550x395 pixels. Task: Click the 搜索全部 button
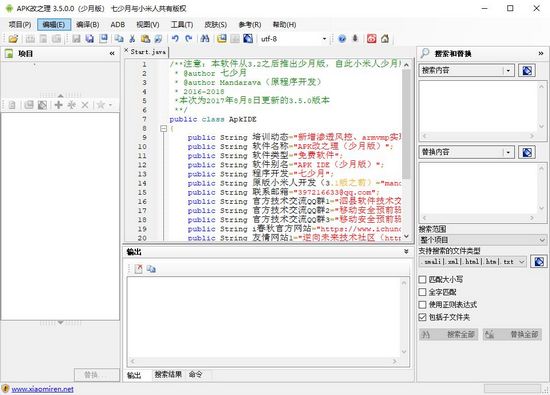point(448,334)
